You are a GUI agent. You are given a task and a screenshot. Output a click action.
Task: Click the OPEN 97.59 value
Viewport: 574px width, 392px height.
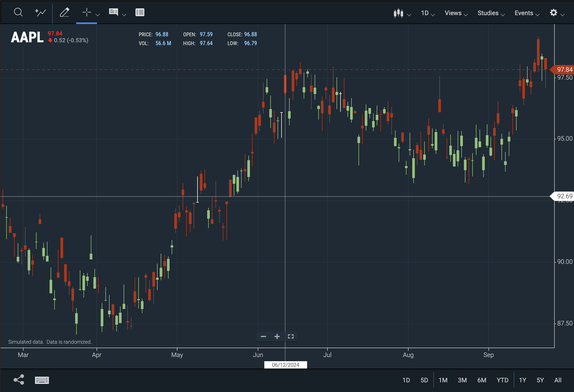(206, 34)
